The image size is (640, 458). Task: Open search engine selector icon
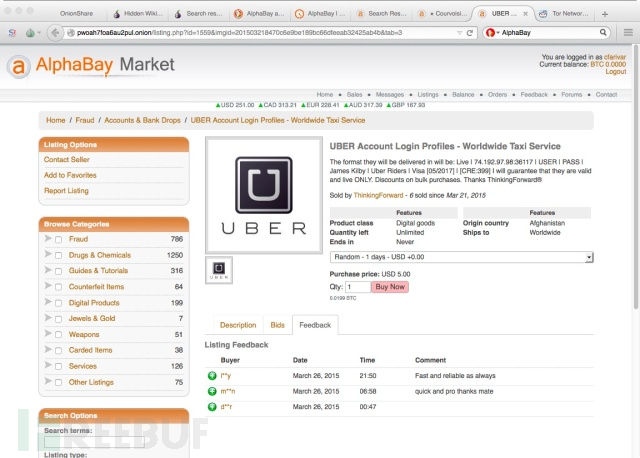[x=491, y=33]
